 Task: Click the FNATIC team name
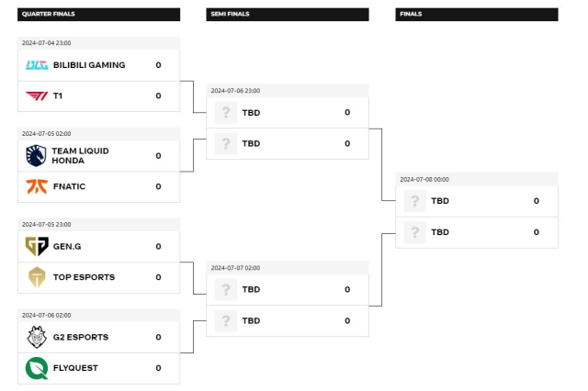pos(70,186)
